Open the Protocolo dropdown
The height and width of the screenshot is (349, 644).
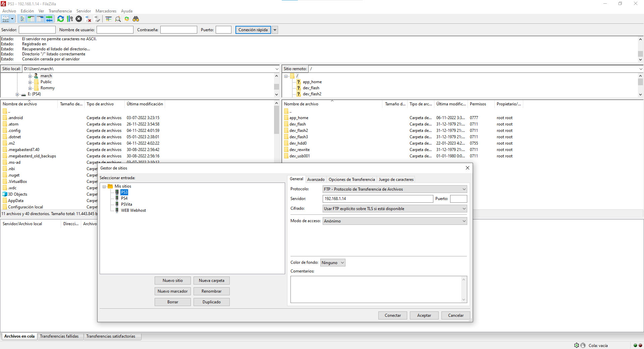pyautogui.click(x=394, y=189)
